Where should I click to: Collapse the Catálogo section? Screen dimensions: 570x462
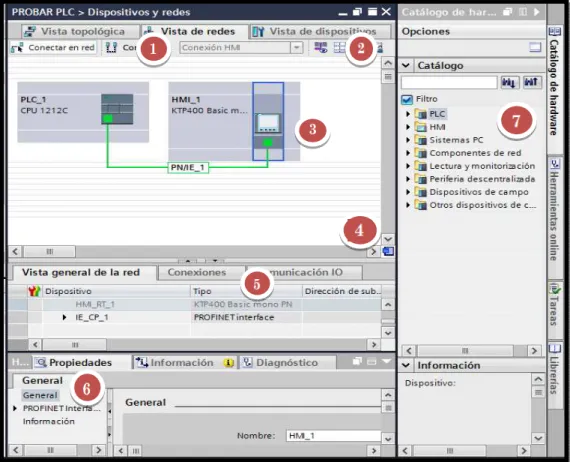[x=406, y=66]
